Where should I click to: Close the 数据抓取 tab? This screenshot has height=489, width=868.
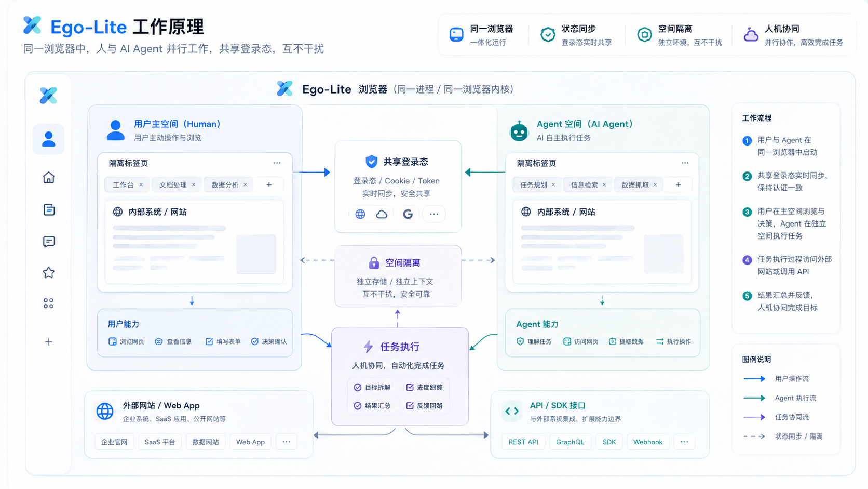655,185
